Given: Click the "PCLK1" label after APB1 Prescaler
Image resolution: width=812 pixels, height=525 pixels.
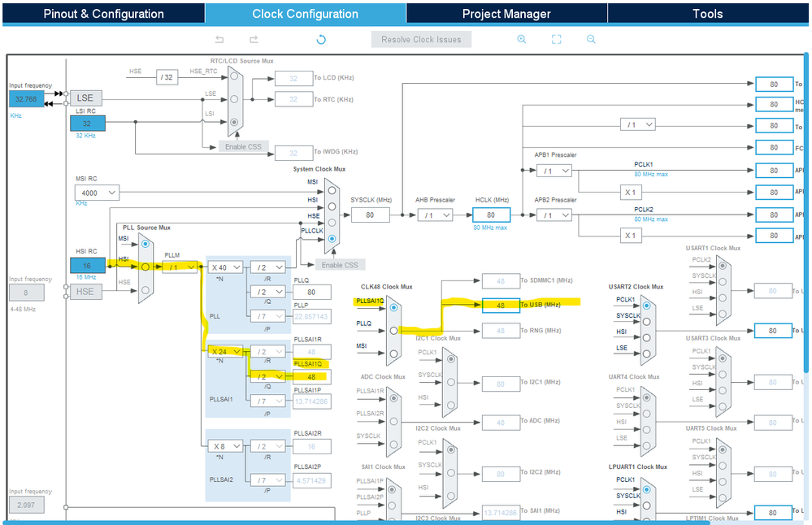Looking at the screenshot, I should [644, 164].
